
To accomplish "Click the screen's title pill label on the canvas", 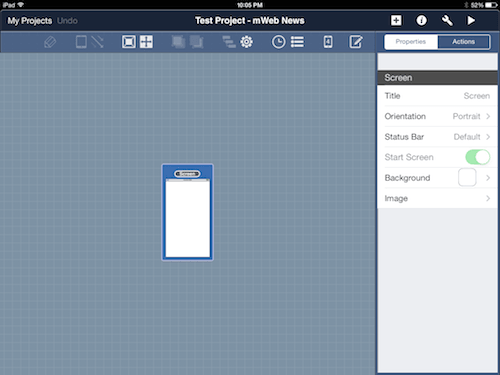I will coord(187,174).
